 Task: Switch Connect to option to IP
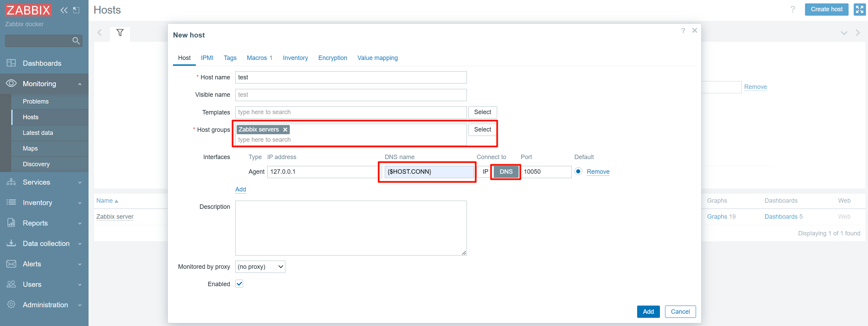coord(485,172)
